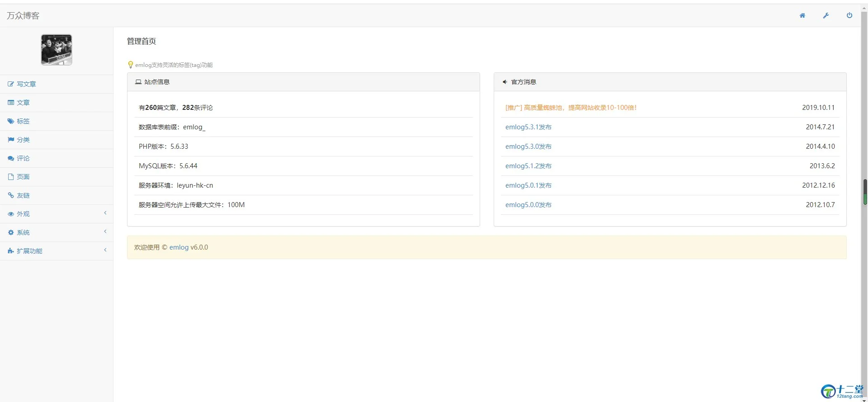Open the emlog5.3.1发布 announcement link
868x402 pixels.
(528, 127)
